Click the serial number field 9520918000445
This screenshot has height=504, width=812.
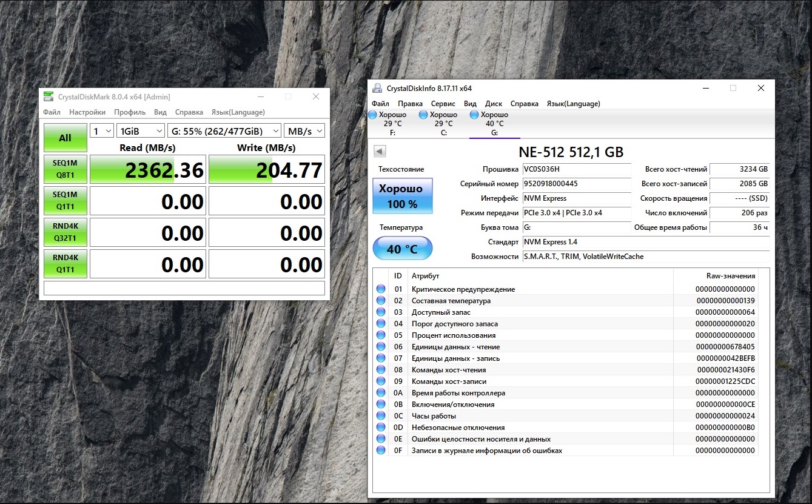[576, 184]
